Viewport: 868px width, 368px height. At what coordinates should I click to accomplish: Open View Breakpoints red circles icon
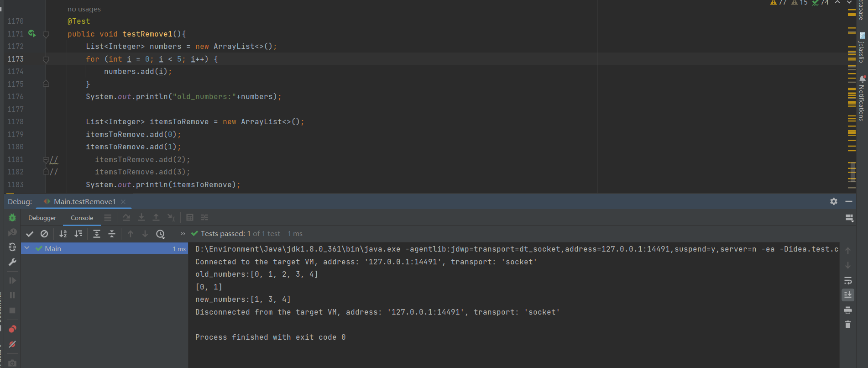coord(12,329)
